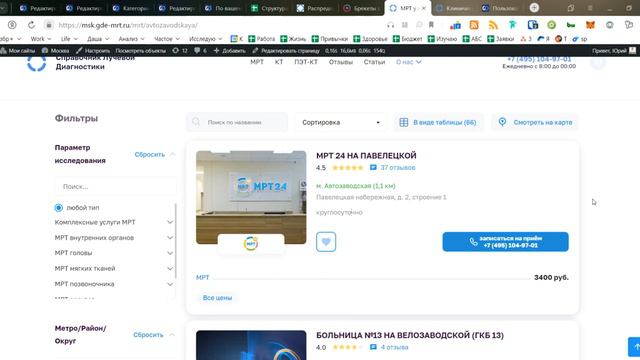The image size is (640, 360).
Task: Open WordPress comments bubble showing 6
Action: click(200, 51)
